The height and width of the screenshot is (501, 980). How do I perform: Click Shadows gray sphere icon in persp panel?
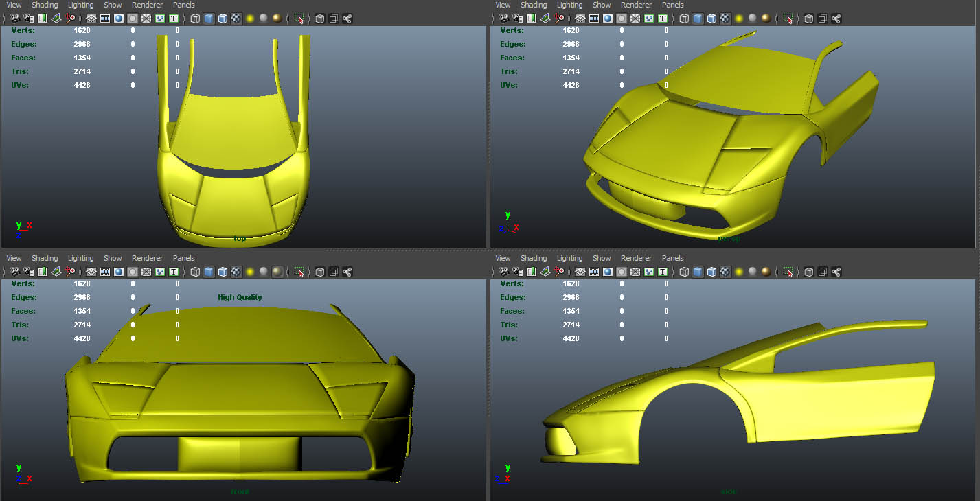click(x=753, y=19)
